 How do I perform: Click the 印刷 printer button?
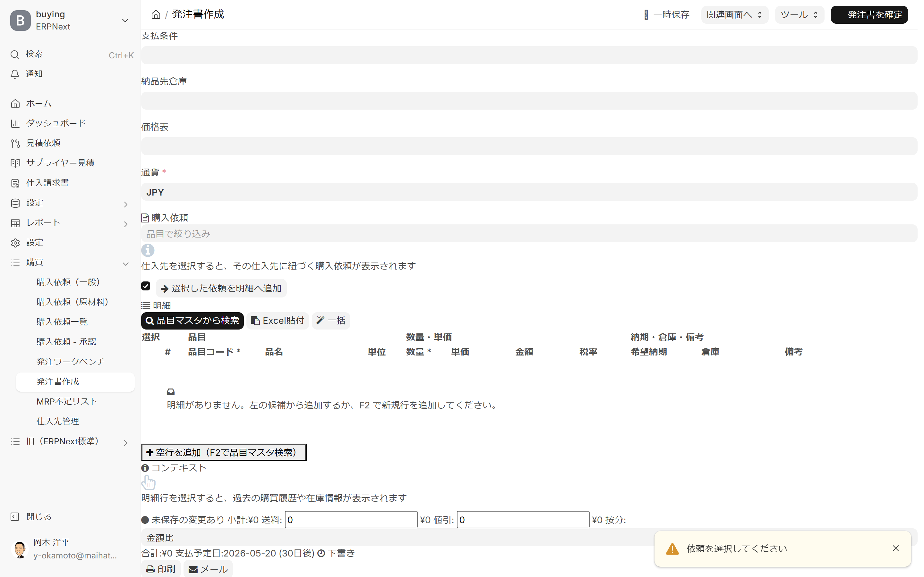[x=161, y=569]
